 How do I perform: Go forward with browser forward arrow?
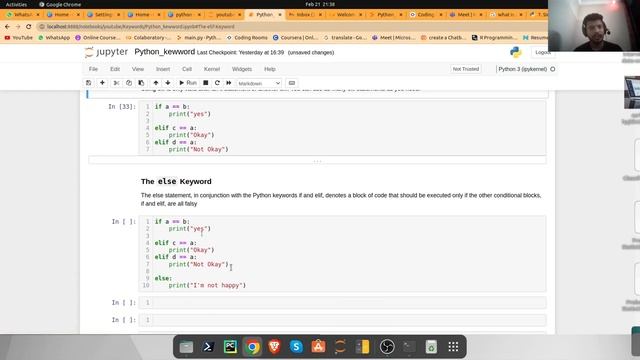pyautogui.click(x=18, y=27)
